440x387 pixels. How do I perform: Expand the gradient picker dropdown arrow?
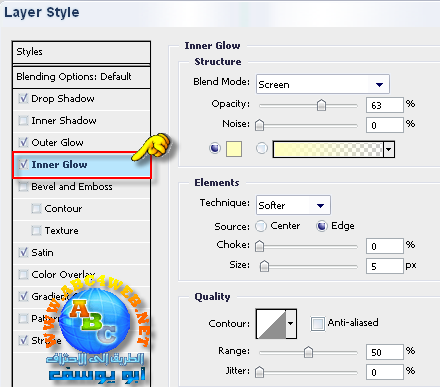[389, 149]
